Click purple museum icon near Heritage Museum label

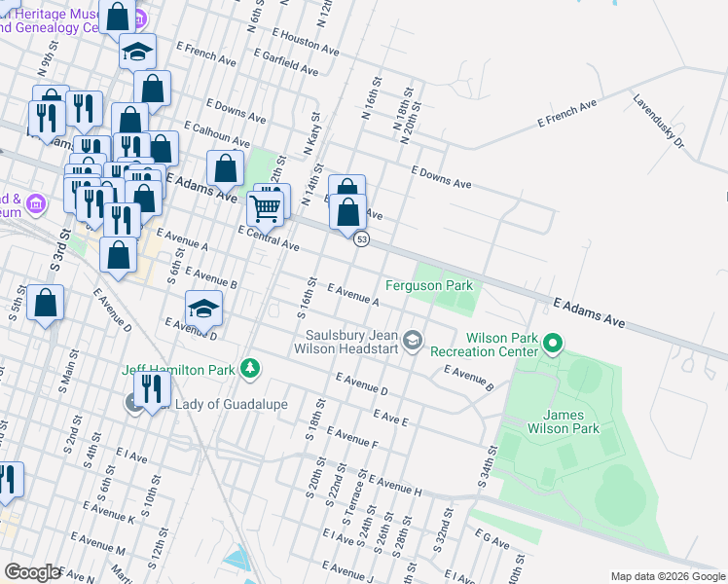coord(140,19)
